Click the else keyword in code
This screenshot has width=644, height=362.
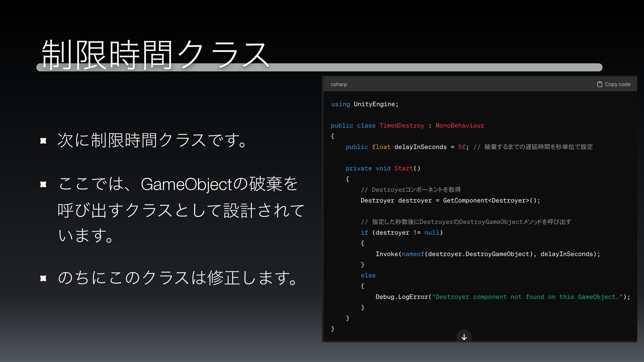tap(368, 276)
